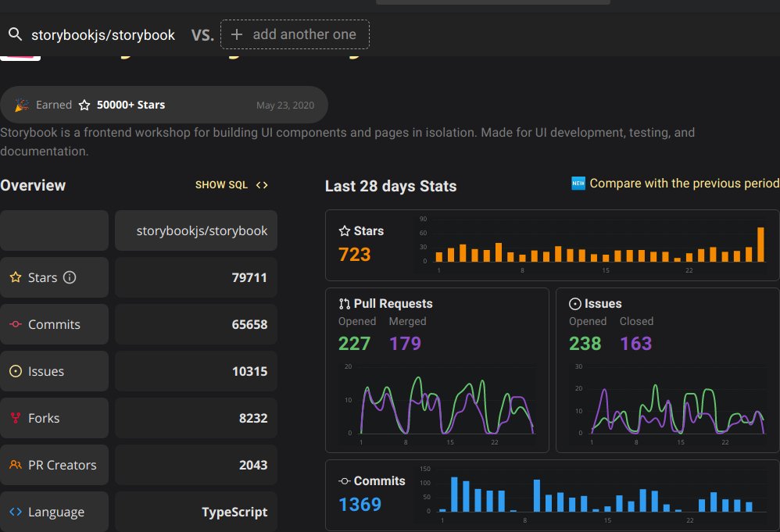
Task: Click the blue 1369 commits value
Action: [360, 505]
